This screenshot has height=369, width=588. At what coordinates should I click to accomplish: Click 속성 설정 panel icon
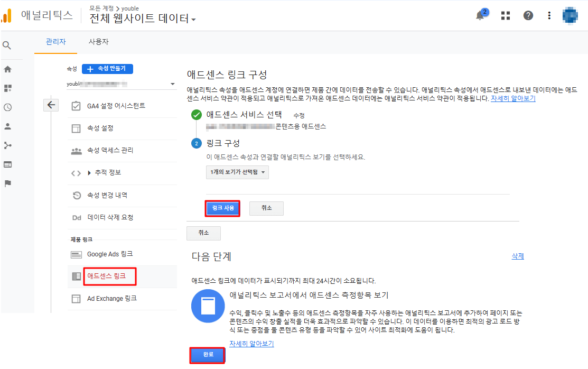point(76,128)
